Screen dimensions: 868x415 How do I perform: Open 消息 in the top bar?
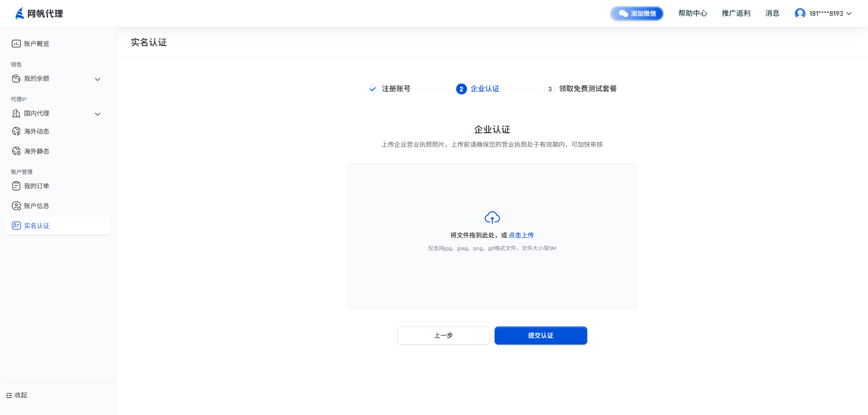point(772,14)
